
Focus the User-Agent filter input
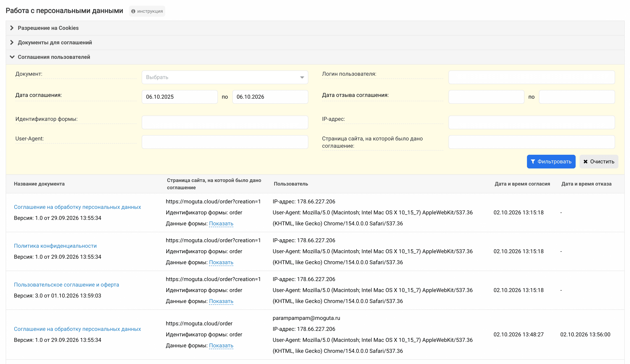pos(225,142)
